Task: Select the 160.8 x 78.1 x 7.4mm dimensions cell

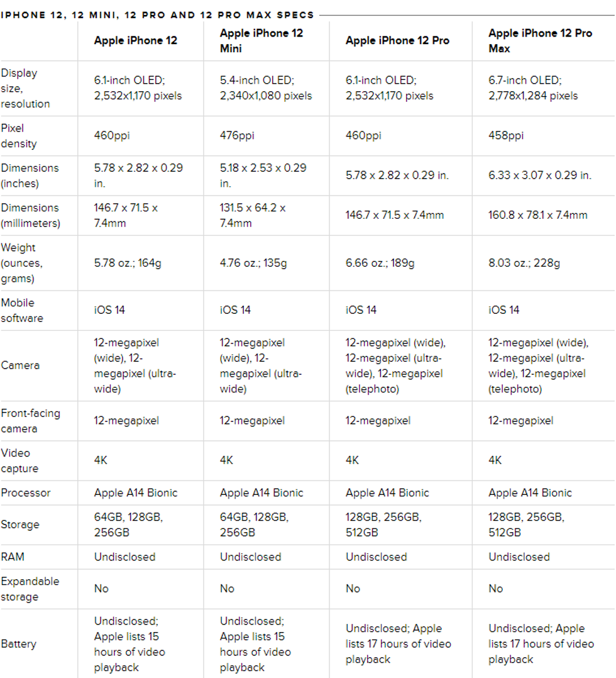Action: pos(537,215)
